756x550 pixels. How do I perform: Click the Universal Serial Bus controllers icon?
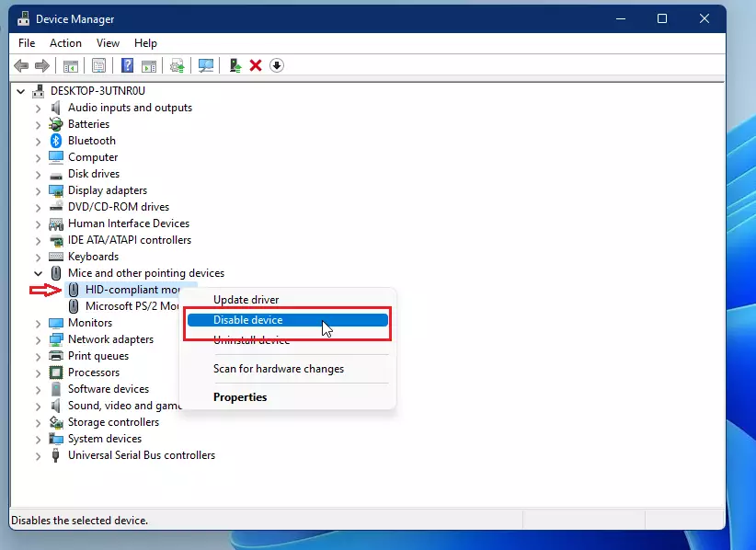point(56,455)
